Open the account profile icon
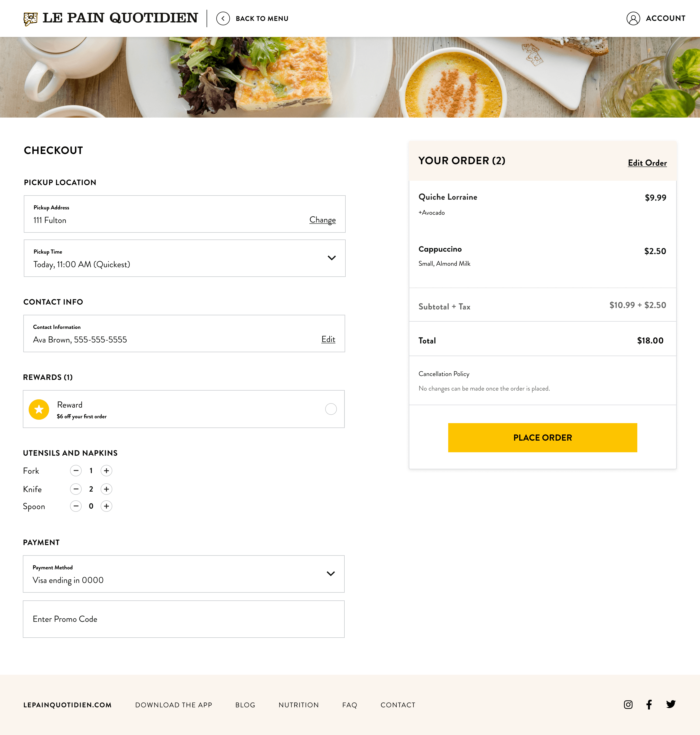 (633, 19)
